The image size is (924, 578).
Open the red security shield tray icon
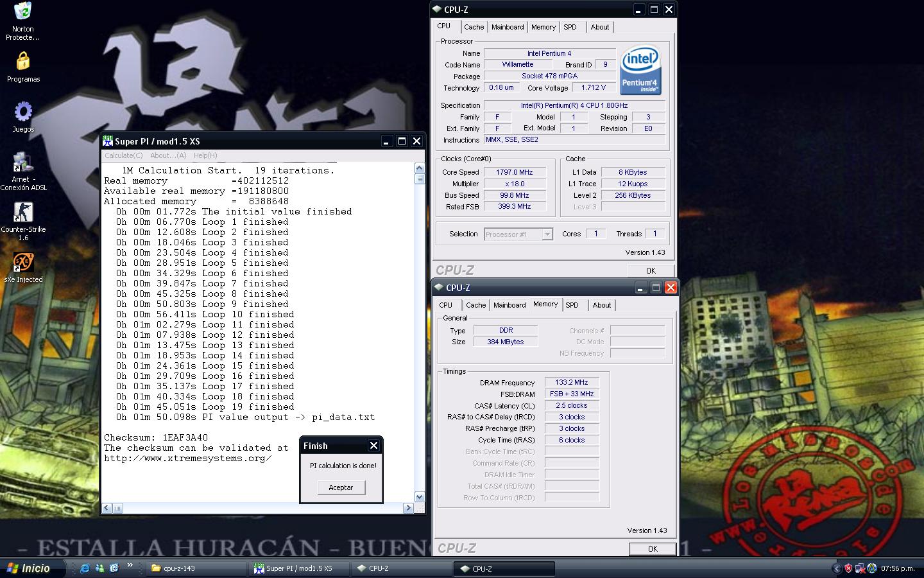pyautogui.click(x=848, y=568)
